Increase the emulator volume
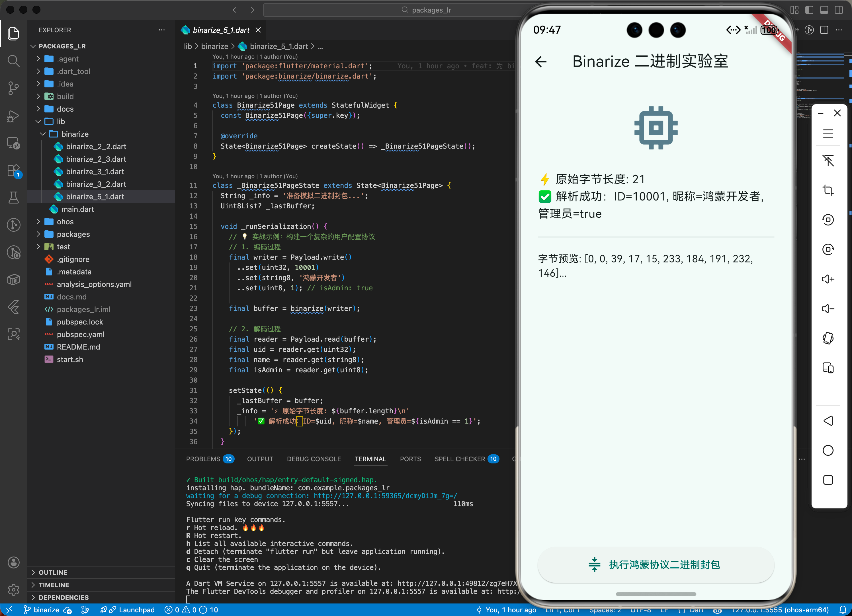The width and height of the screenshot is (852, 616). tap(829, 279)
